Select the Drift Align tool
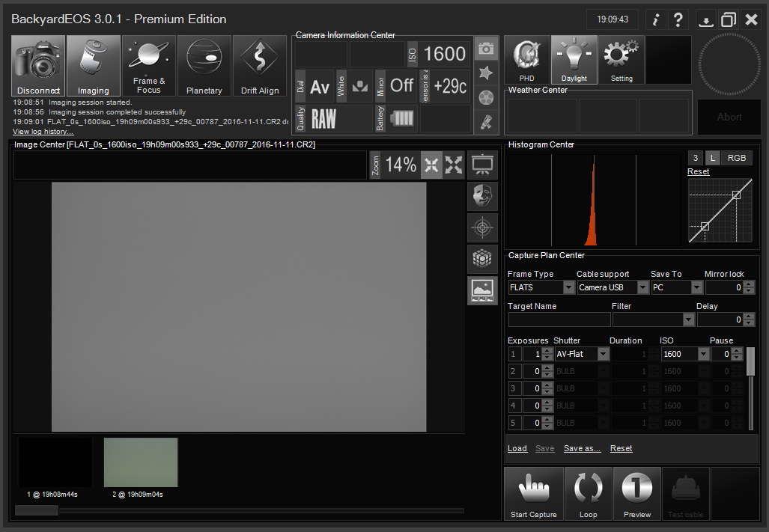Image resolution: width=769 pixels, height=532 pixels. (x=259, y=65)
